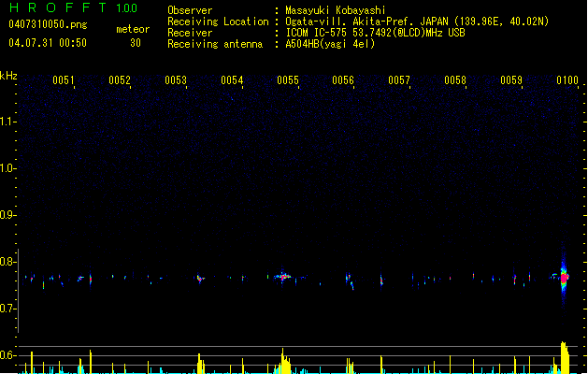Viewport: 588px width, 374px height.
Task: Click the 0056 time marker
Action: (x=343, y=80)
